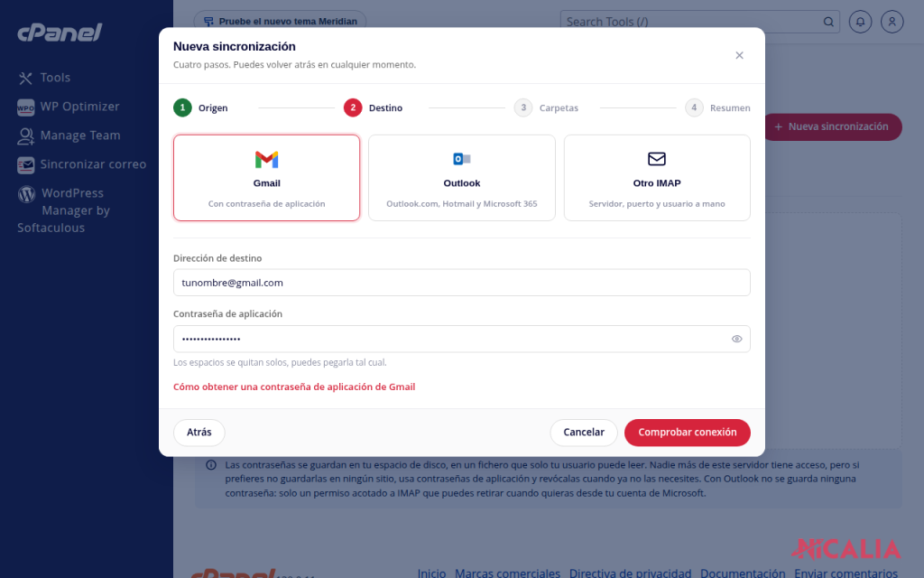
Task: Click the background Nueva sincronización button
Action: click(833, 126)
